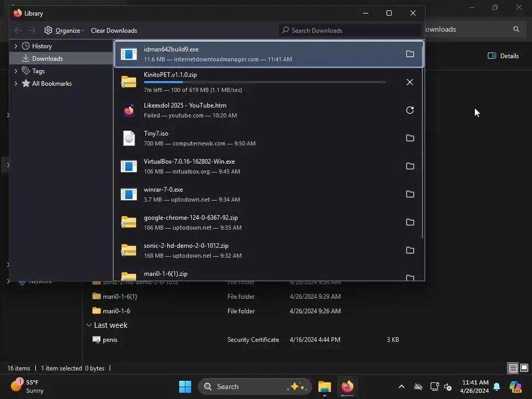The image size is (532, 399).
Task: Click the Organize gear icon
Action: coord(48,30)
